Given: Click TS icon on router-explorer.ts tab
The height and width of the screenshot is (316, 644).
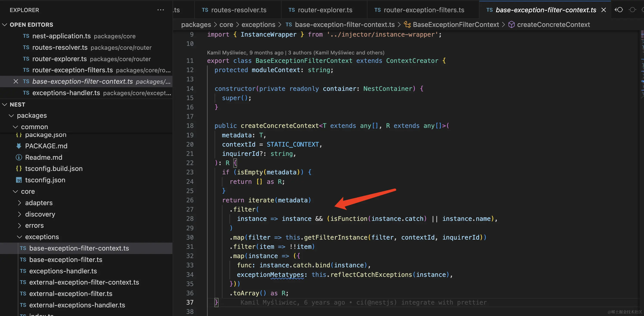Looking at the screenshot, I should pyautogui.click(x=291, y=10).
